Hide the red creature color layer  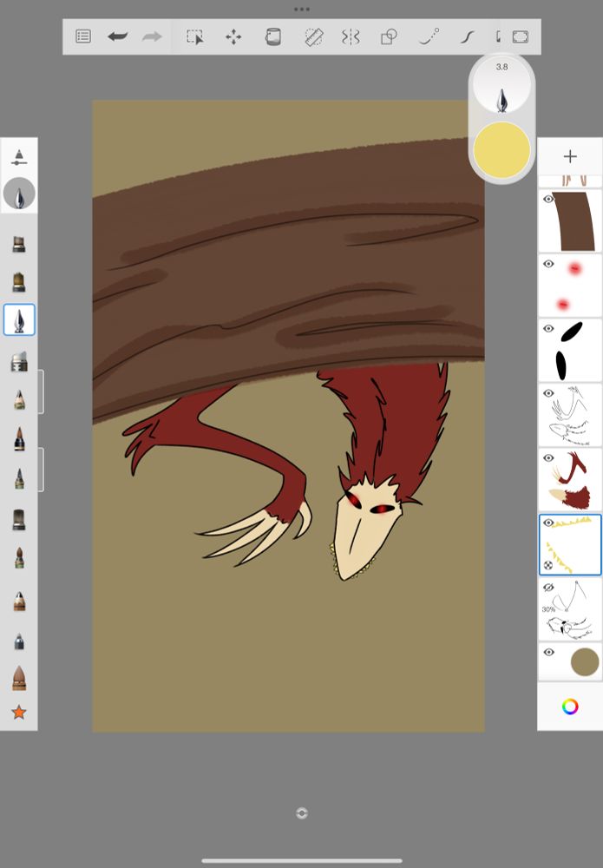click(x=548, y=458)
